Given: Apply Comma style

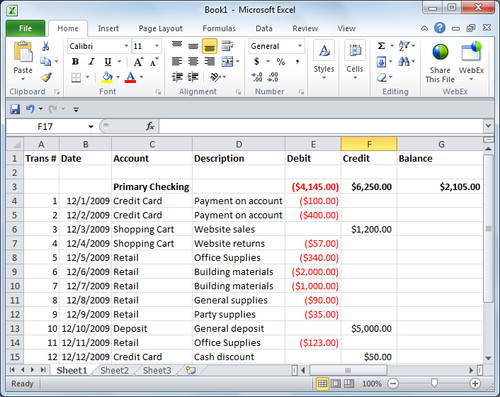Looking at the screenshot, I should pos(297,62).
